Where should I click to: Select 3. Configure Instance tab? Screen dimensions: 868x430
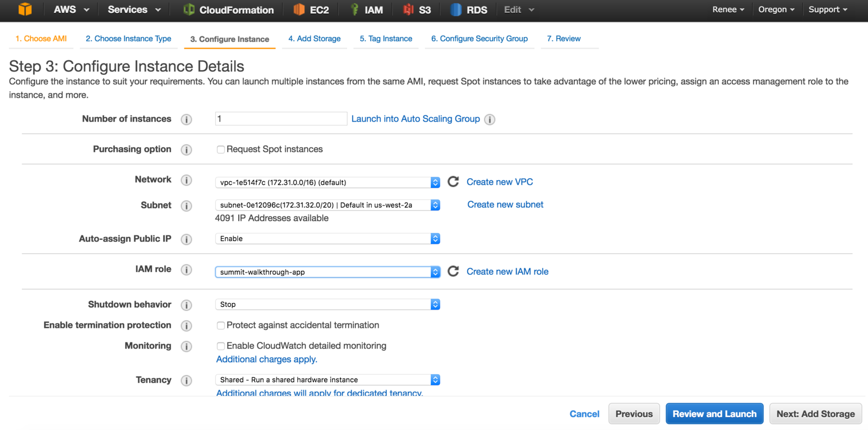pyautogui.click(x=229, y=39)
